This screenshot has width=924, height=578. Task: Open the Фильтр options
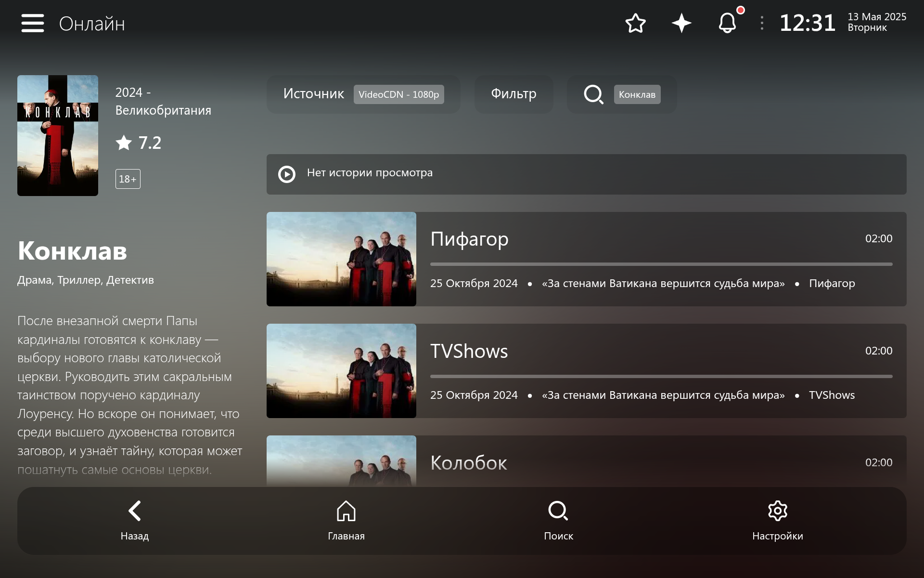[x=513, y=94]
